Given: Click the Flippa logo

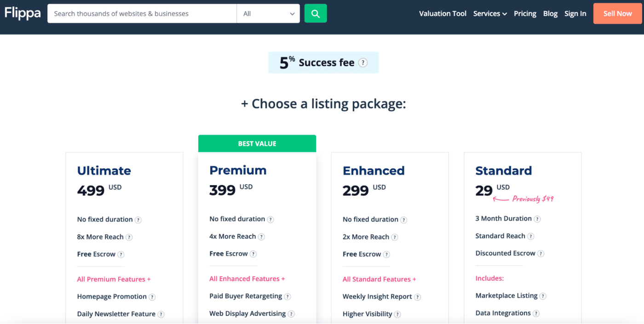Looking at the screenshot, I should pyautogui.click(x=22, y=13).
